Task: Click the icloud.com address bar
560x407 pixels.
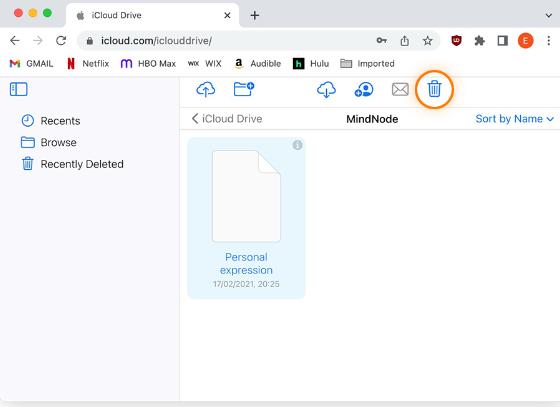Action: pos(229,41)
